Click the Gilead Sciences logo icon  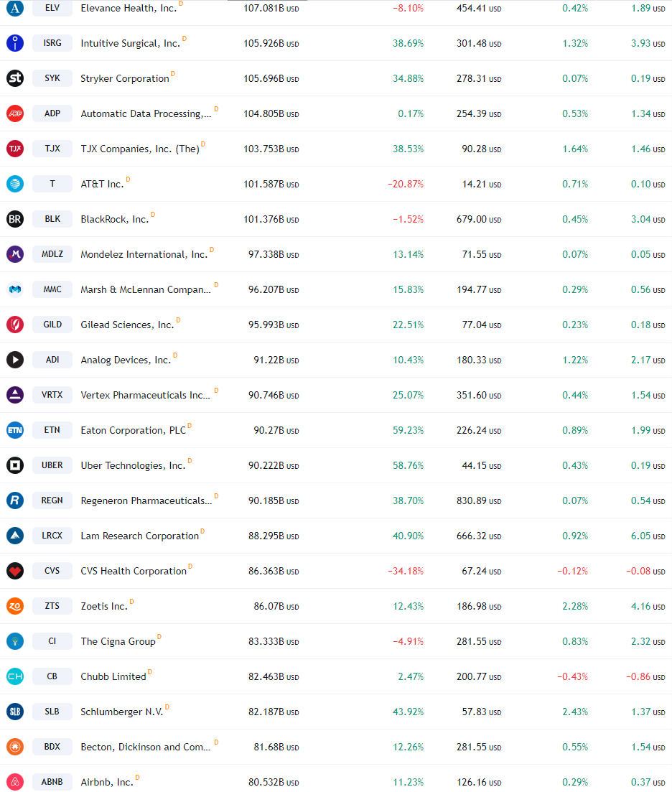coord(15,325)
